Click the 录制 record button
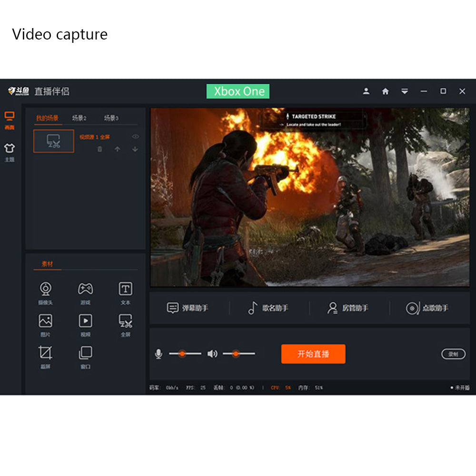476x476 pixels. point(453,354)
